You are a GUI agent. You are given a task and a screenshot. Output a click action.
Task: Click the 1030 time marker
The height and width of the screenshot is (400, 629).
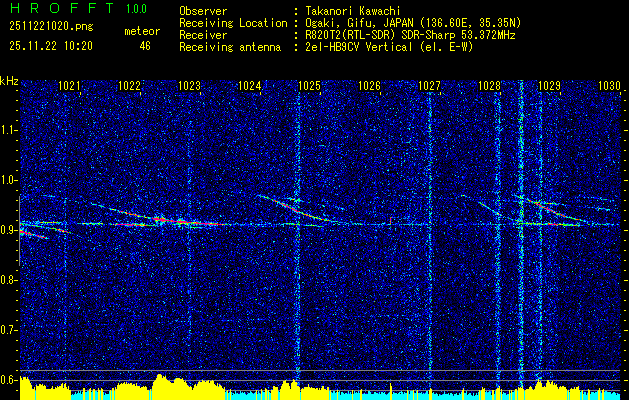pos(609,85)
